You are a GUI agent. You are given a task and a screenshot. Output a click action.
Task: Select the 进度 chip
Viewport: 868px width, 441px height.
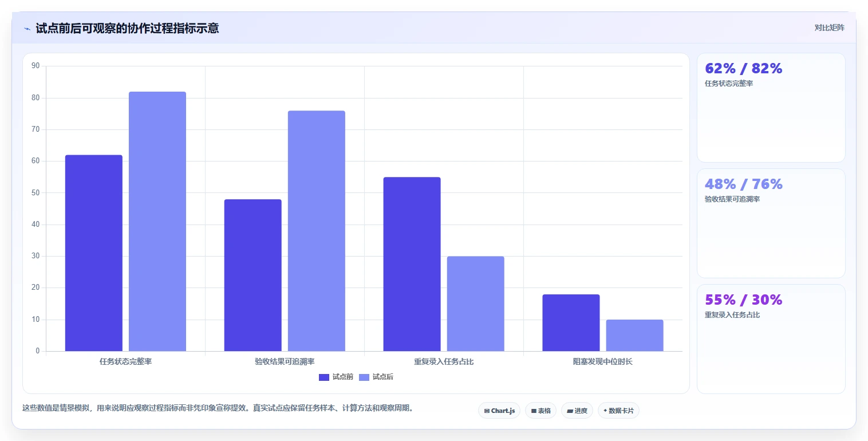click(x=577, y=411)
